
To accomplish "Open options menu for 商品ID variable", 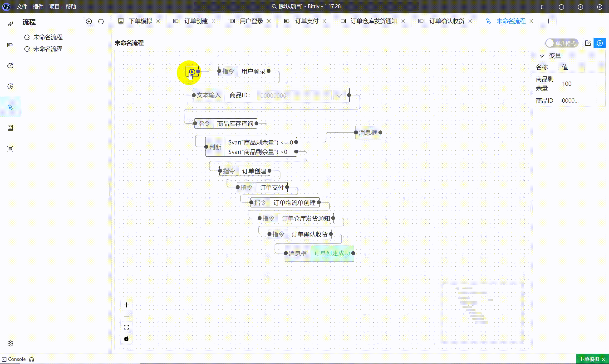I will click(x=596, y=100).
